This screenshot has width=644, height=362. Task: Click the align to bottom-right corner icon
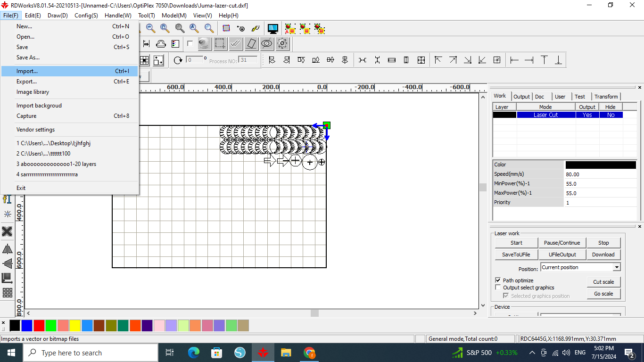click(x=467, y=60)
